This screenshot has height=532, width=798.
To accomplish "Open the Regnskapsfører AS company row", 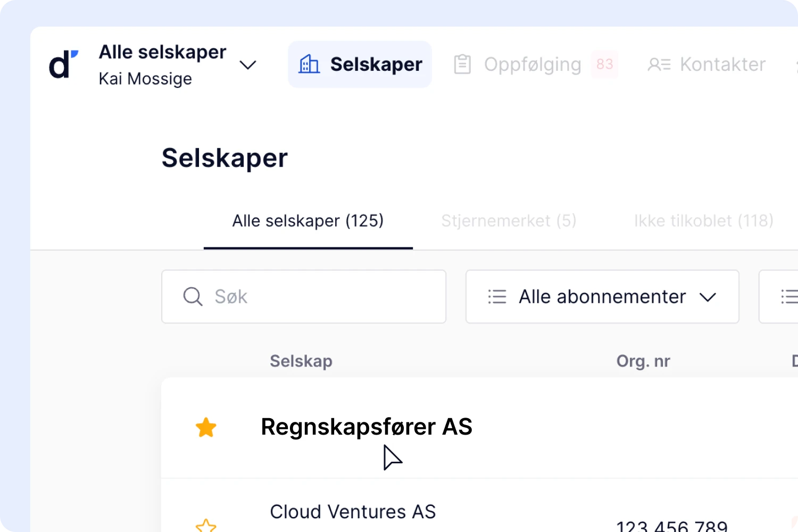I will (x=366, y=427).
